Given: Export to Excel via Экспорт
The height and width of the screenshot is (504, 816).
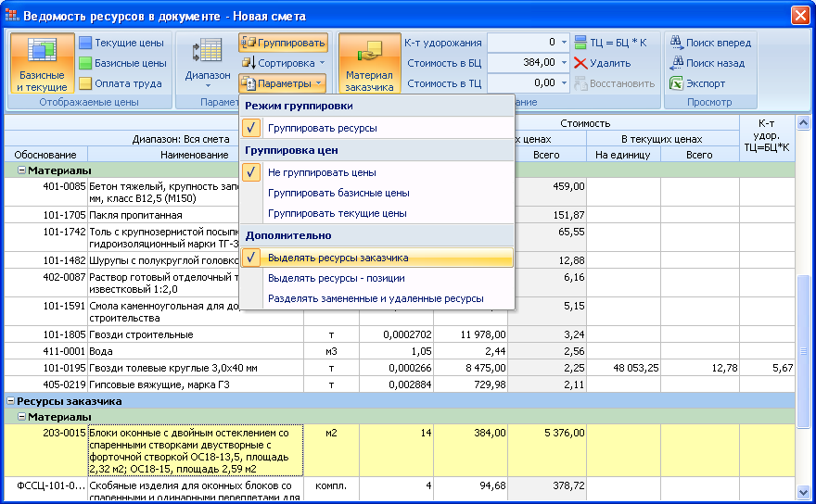Looking at the screenshot, I should [697, 83].
